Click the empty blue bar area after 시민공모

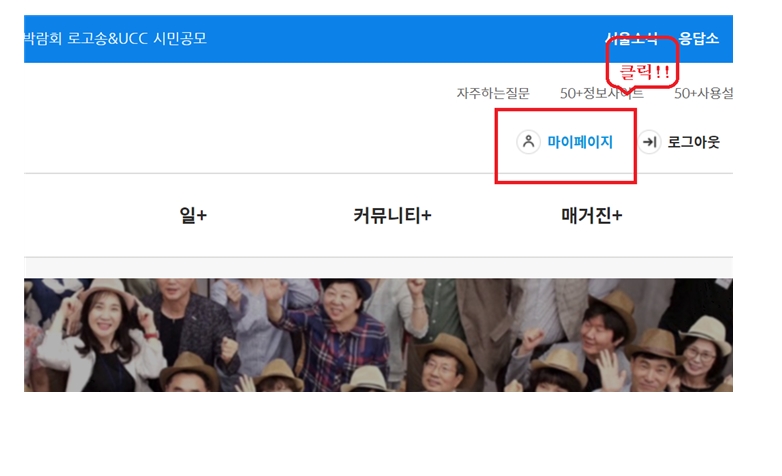pyautogui.click(x=400, y=39)
